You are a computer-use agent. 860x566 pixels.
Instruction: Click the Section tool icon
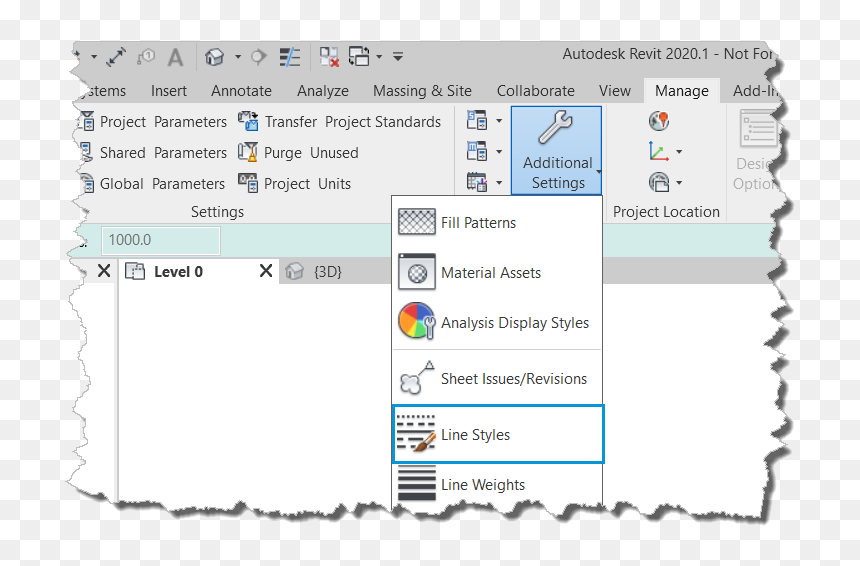pyautogui.click(x=258, y=56)
